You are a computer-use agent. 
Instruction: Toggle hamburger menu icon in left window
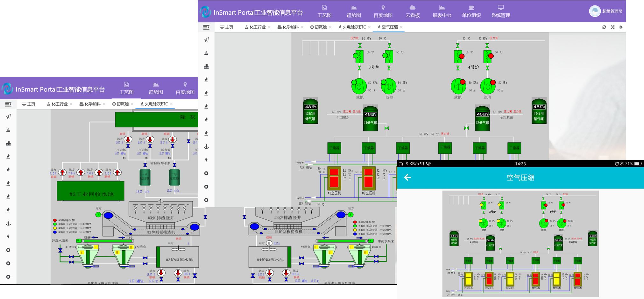[8, 104]
